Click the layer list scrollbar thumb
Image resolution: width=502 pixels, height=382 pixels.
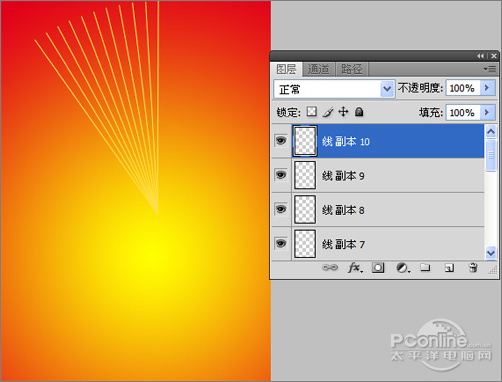pyautogui.click(x=491, y=155)
